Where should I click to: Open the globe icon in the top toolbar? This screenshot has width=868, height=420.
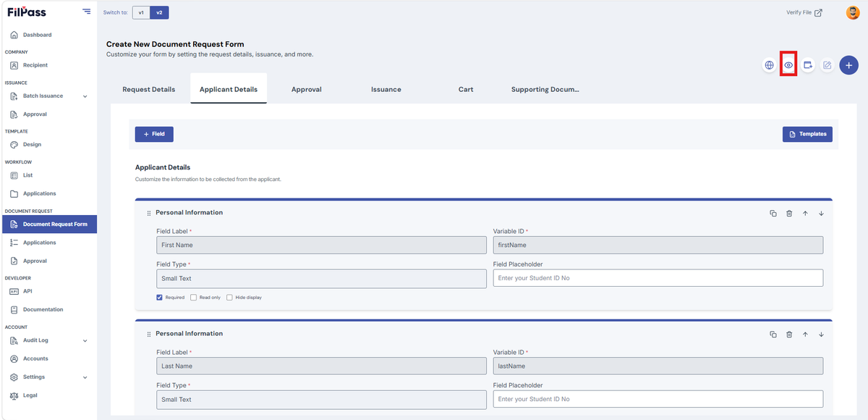click(770, 65)
